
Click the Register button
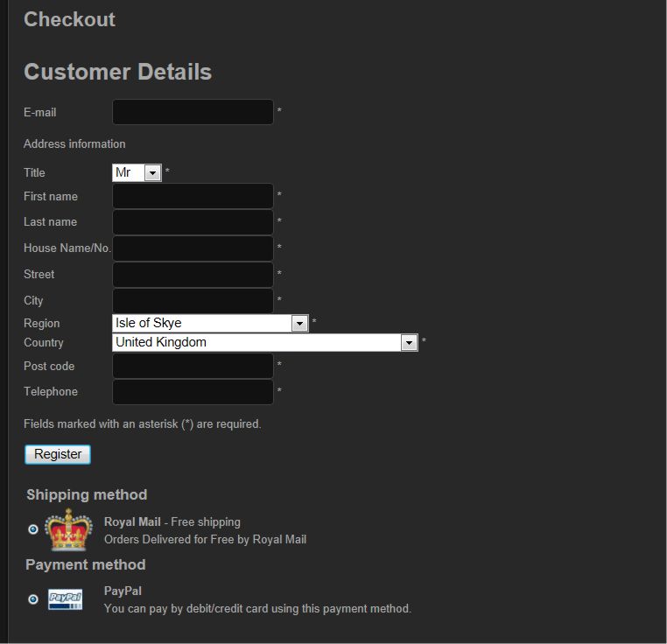click(58, 454)
